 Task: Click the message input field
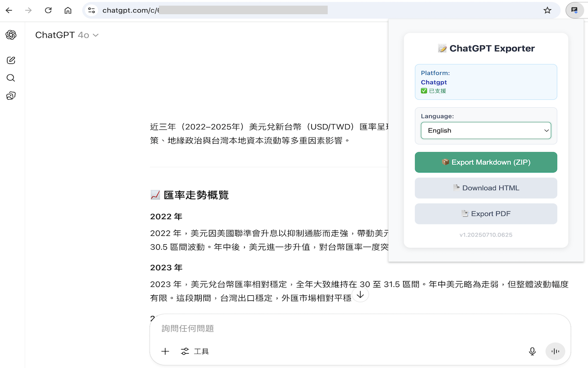click(360, 328)
